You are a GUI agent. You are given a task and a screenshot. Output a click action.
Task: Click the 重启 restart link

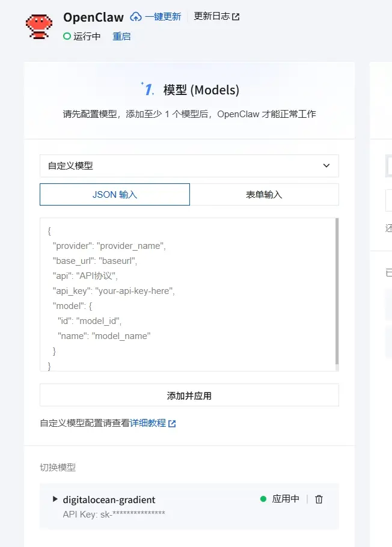tap(121, 37)
